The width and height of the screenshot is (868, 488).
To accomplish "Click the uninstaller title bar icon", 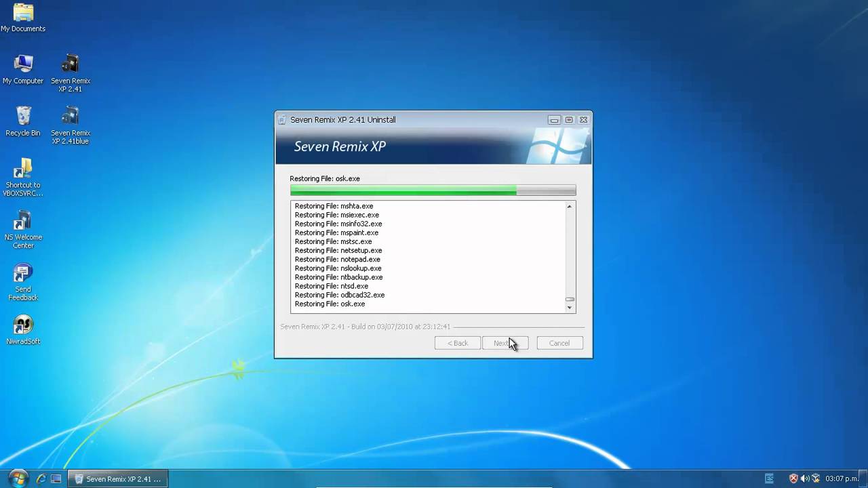I will coord(282,119).
